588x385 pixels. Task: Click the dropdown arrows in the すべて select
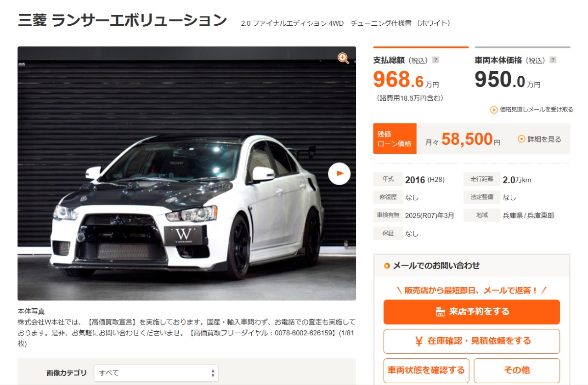coord(213,373)
